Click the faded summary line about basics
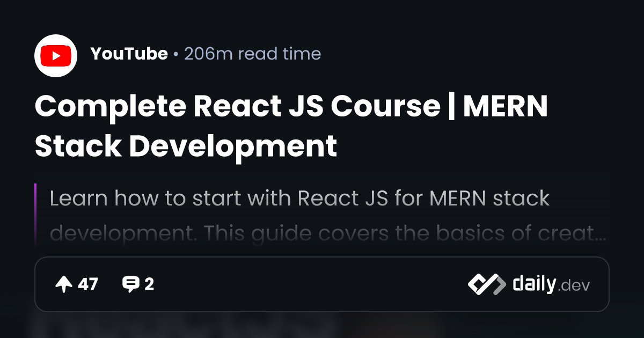The height and width of the screenshot is (338, 644). (x=327, y=233)
